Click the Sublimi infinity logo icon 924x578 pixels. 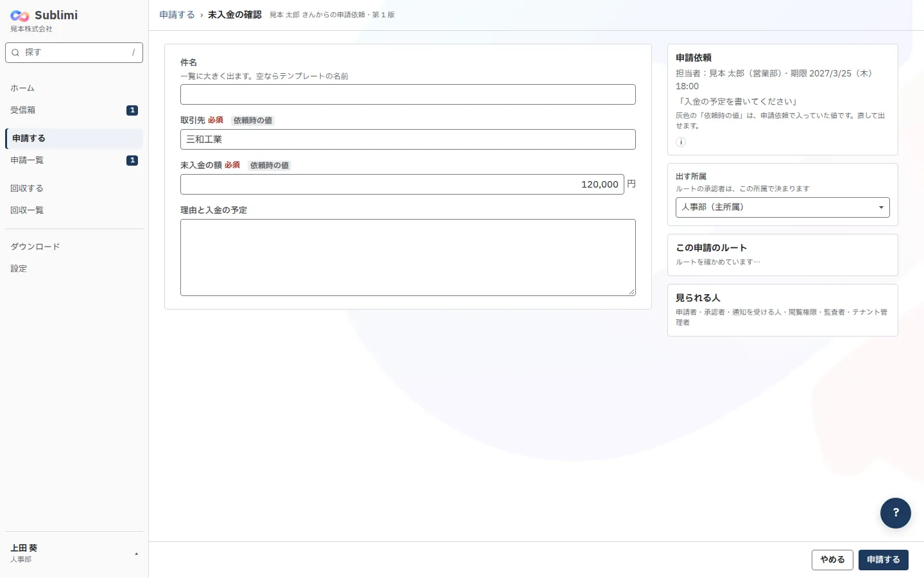pyautogui.click(x=20, y=15)
